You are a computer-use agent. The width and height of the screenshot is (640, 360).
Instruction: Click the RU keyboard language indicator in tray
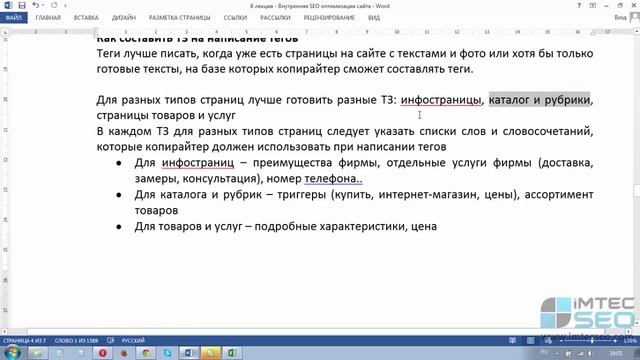544,353
